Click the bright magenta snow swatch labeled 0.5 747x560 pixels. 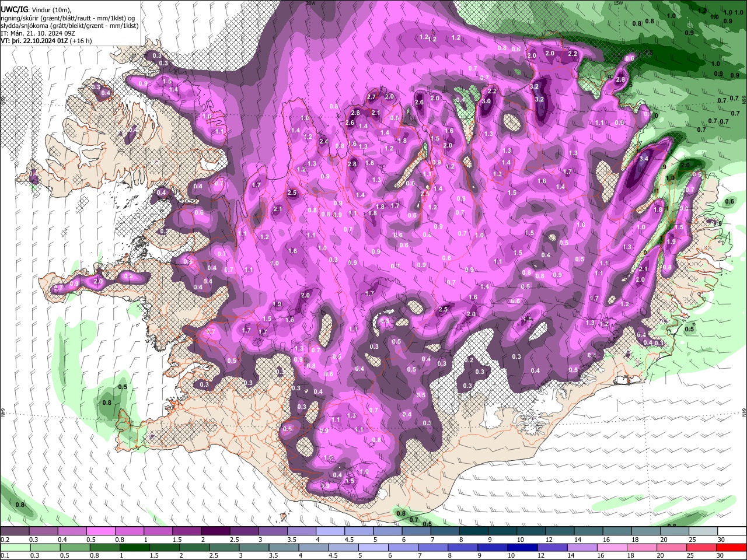100,531
